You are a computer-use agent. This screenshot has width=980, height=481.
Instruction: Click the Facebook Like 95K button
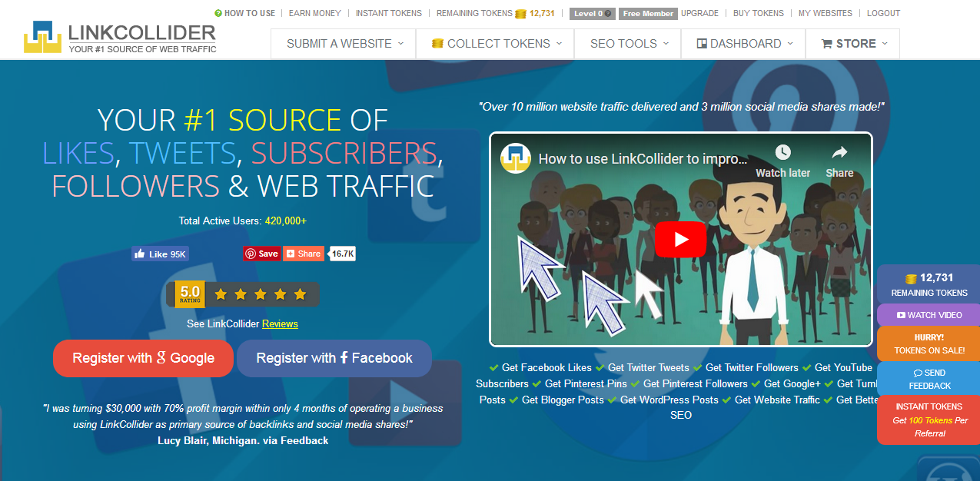click(160, 254)
